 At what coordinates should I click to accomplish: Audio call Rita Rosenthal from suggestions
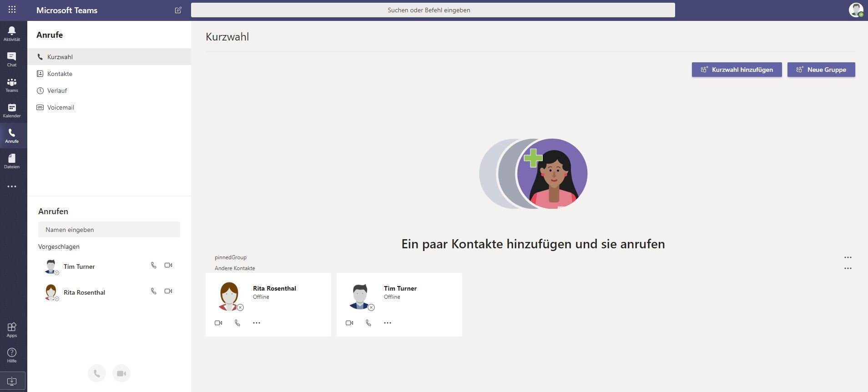(154, 291)
